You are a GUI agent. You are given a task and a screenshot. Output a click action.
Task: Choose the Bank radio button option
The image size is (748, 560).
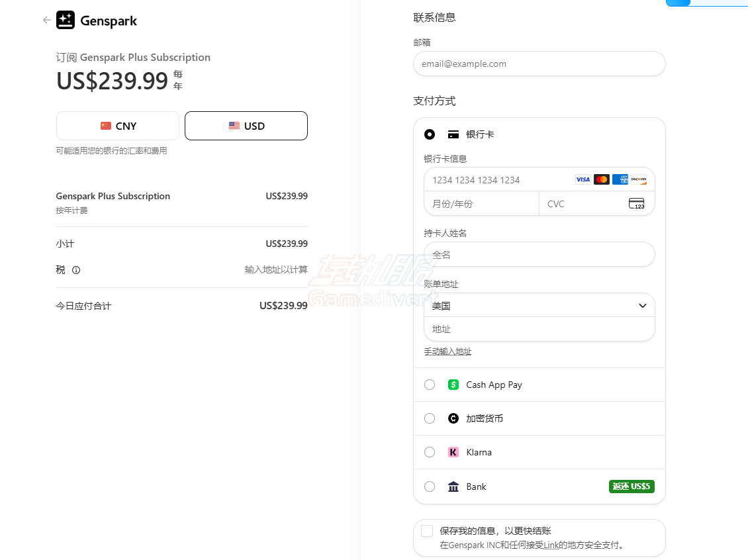pos(430,487)
